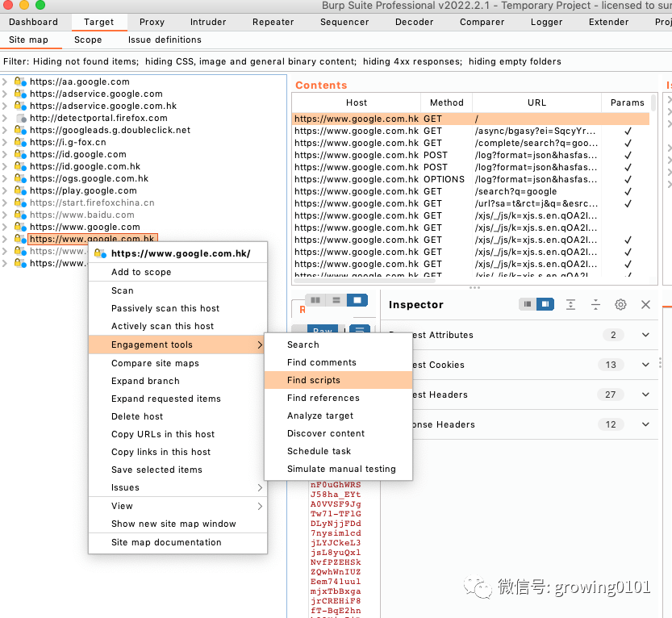Set the stacked top-bottom message layout icon

coord(336,300)
